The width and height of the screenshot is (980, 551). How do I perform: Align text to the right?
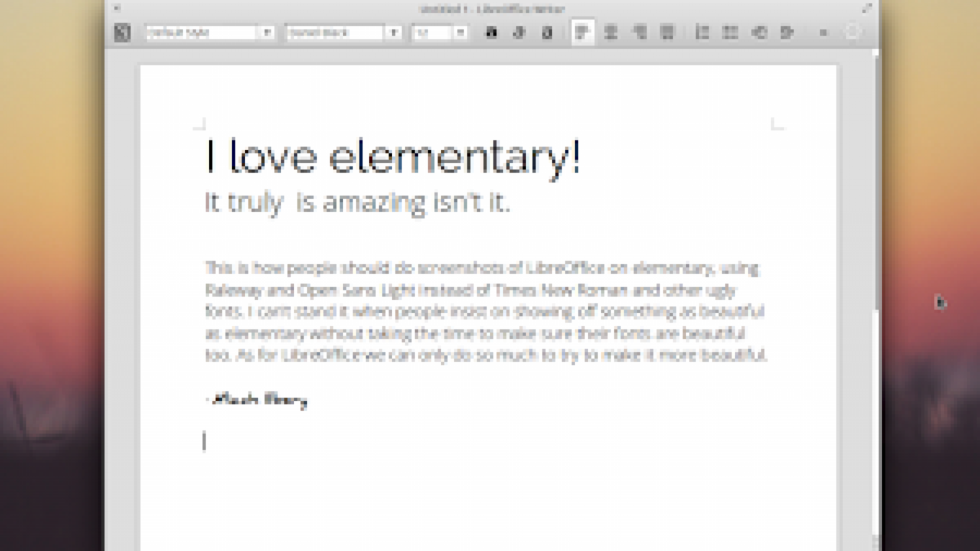point(639,33)
